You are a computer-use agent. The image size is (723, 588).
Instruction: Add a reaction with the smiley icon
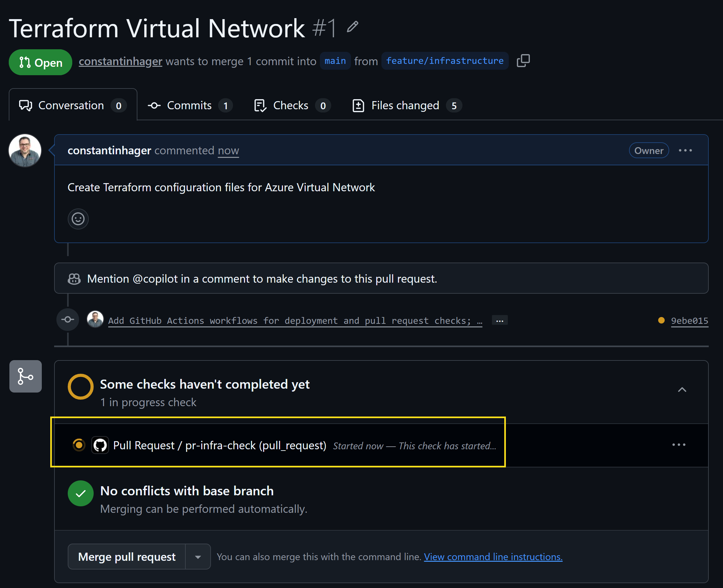[78, 219]
